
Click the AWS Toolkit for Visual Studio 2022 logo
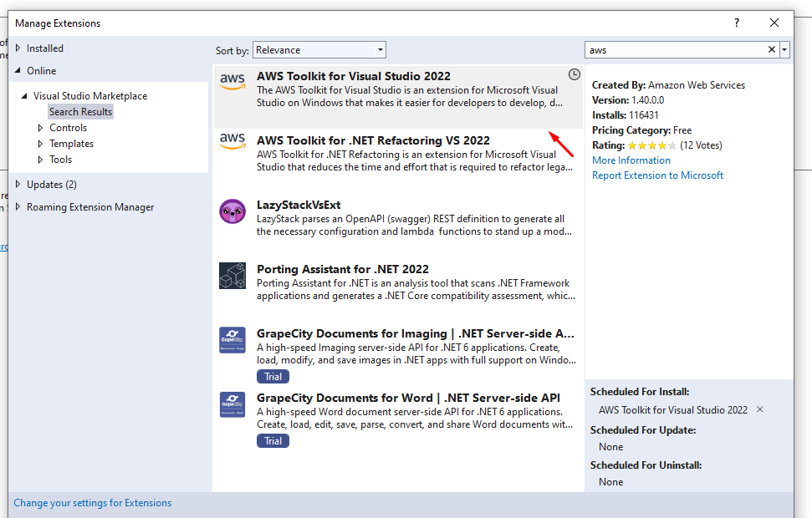(x=232, y=82)
